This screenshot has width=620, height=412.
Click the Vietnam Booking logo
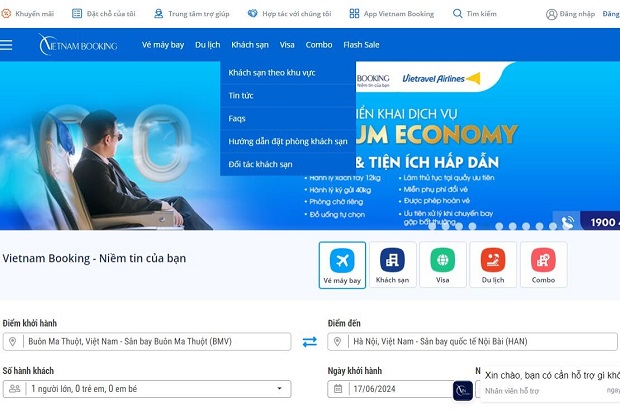click(78, 45)
